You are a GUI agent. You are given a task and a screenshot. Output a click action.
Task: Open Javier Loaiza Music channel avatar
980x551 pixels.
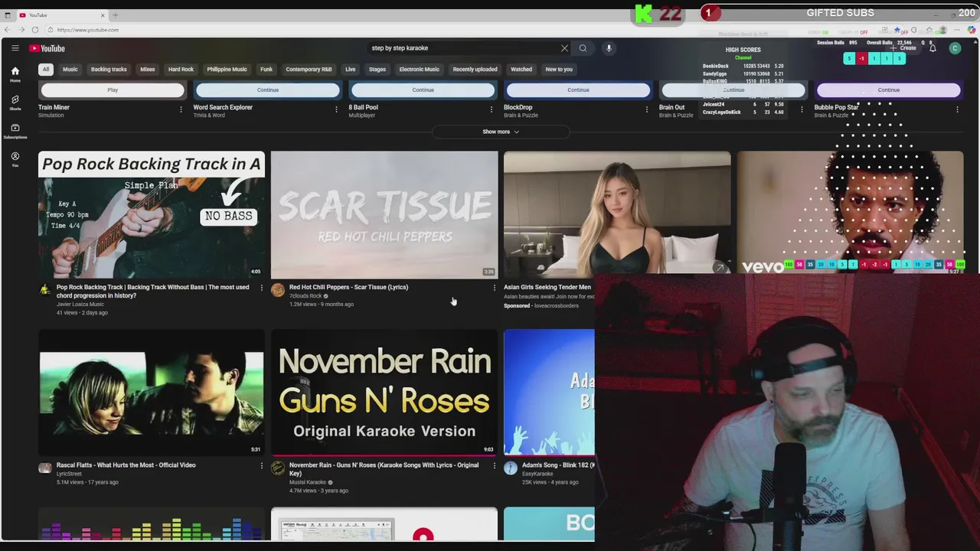click(x=45, y=290)
